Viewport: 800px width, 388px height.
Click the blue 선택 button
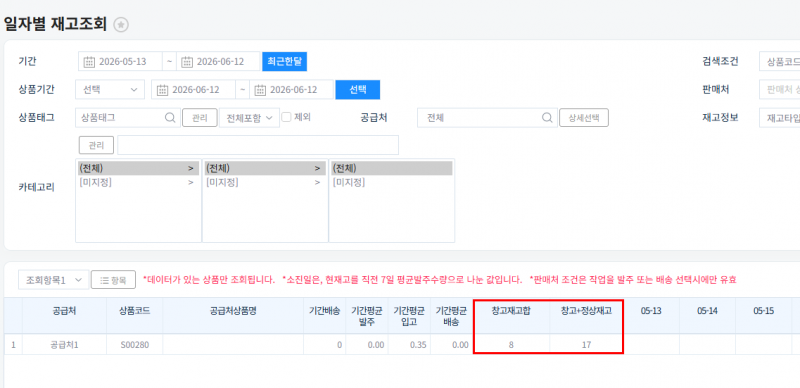point(358,90)
